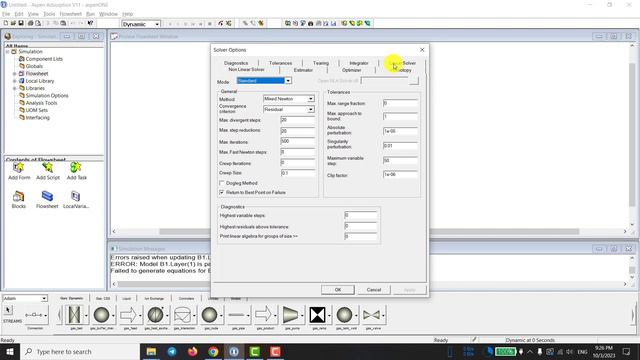The image size is (640, 360).
Task: Click the Highest variable steps field
Action: coord(360,215)
